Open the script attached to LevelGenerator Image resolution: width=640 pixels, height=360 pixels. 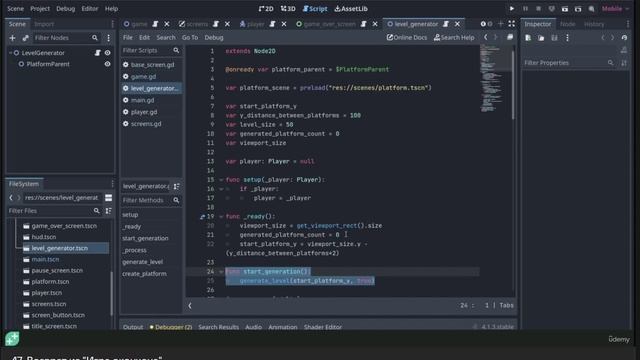97,53
